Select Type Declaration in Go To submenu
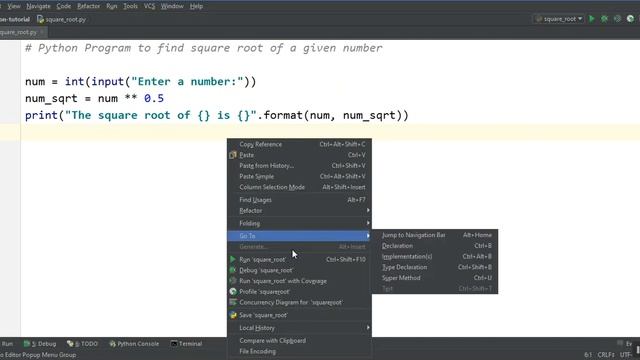 click(435, 267)
